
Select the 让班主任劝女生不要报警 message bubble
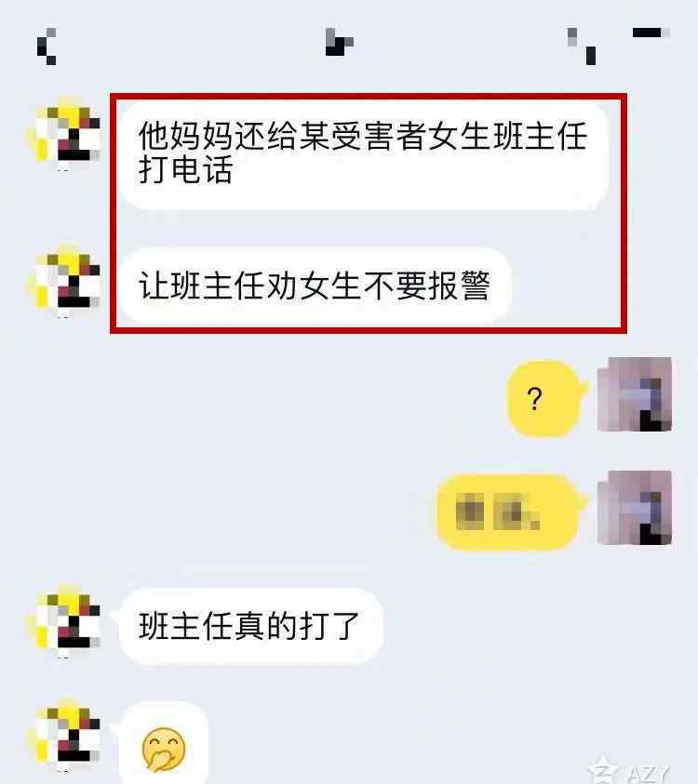tap(315, 286)
